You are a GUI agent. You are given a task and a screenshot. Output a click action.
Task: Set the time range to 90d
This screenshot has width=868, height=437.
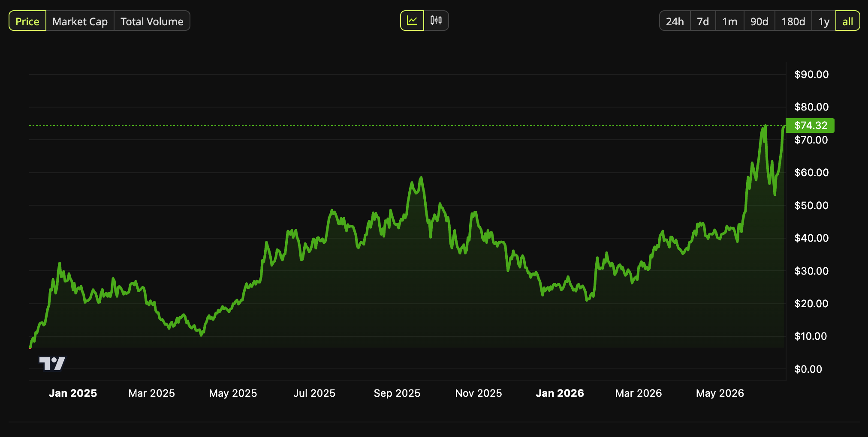click(759, 21)
